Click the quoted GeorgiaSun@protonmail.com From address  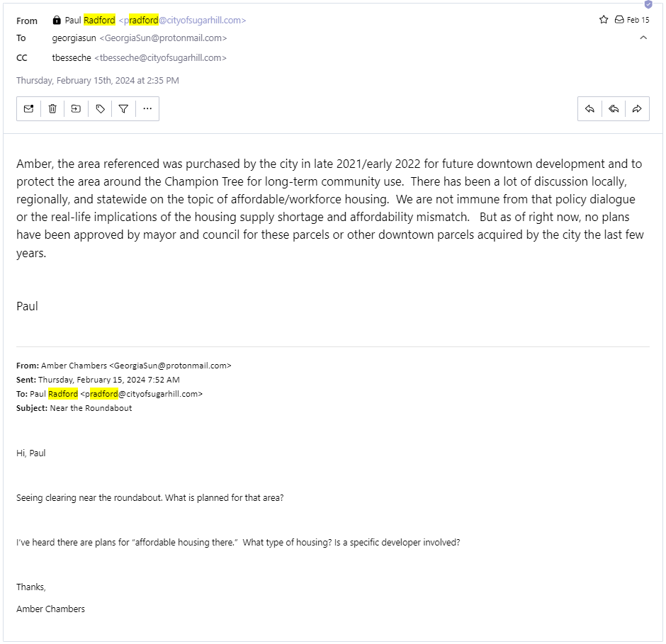pos(170,366)
